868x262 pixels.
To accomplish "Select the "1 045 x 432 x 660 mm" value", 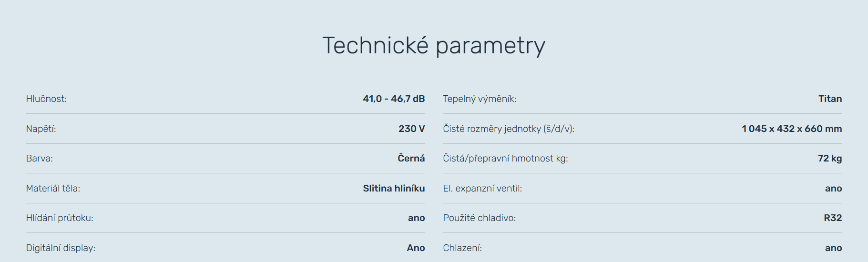I will [x=792, y=129].
